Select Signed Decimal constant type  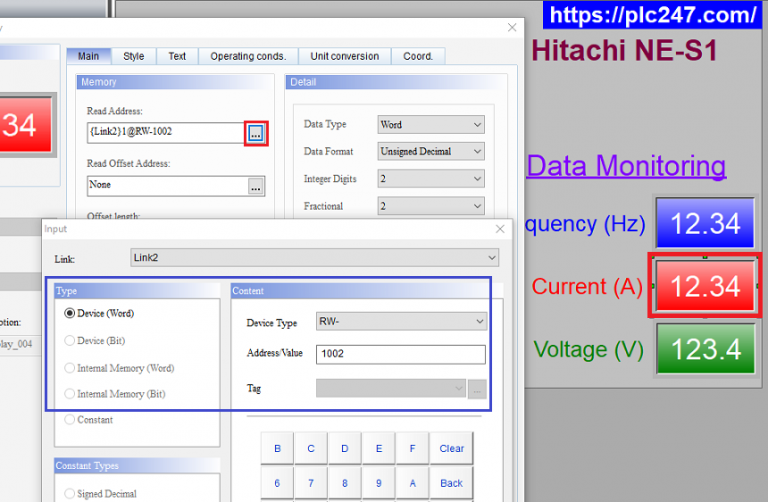(101, 494)
